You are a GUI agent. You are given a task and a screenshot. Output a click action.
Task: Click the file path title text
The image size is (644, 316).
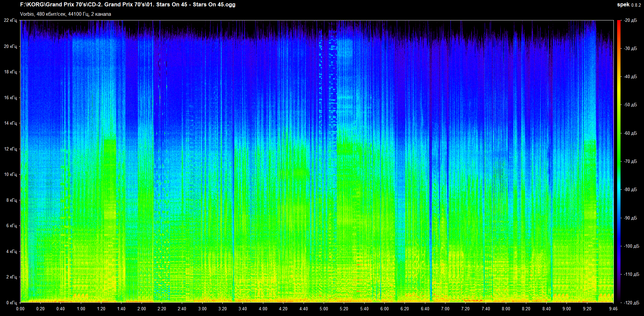point(128,5)
